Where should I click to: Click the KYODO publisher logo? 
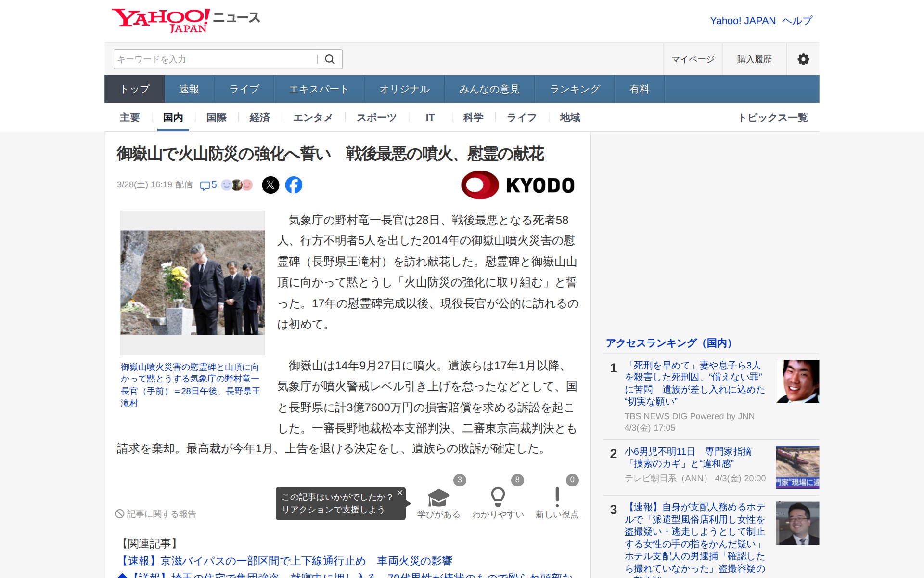coord(518,185)
